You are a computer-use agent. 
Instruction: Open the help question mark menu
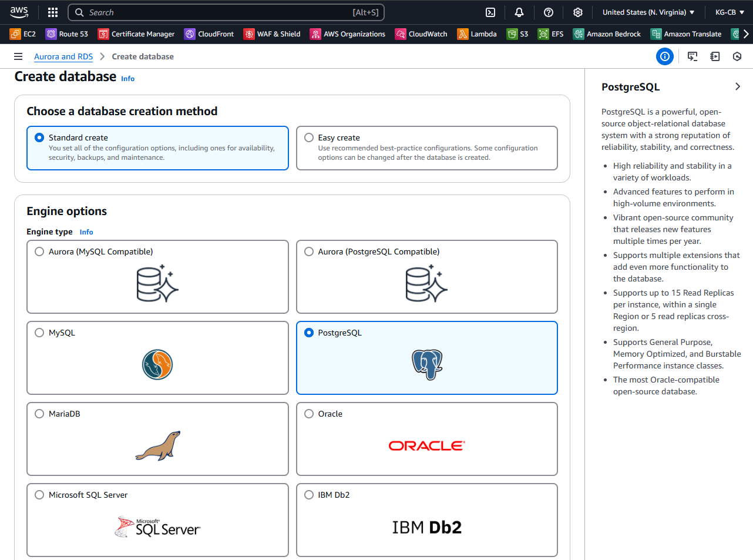[x=549, y=12]
